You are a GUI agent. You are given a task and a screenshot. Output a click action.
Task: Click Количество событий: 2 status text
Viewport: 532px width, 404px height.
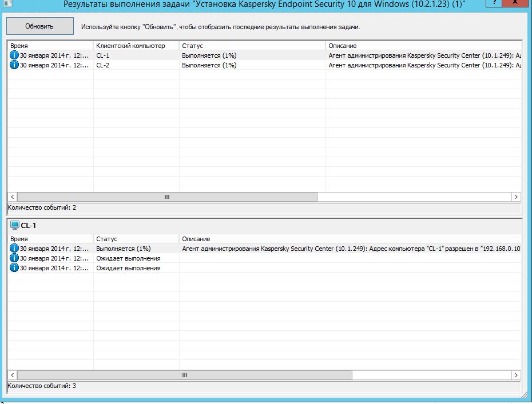[42, 208]
